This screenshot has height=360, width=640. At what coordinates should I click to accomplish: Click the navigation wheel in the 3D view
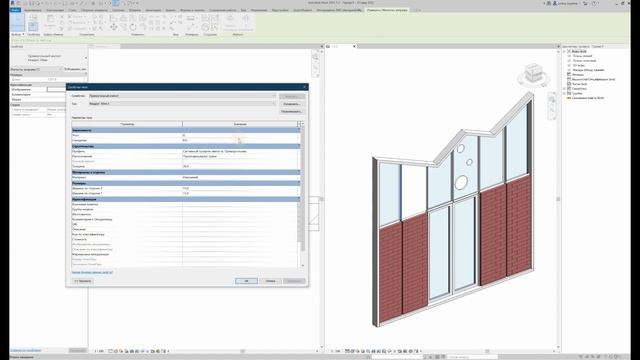[x=552, y=100]
